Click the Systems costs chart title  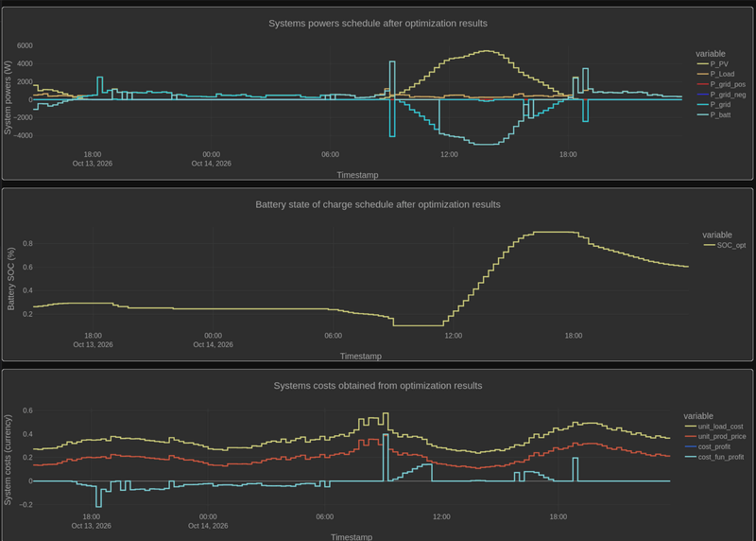378,386
